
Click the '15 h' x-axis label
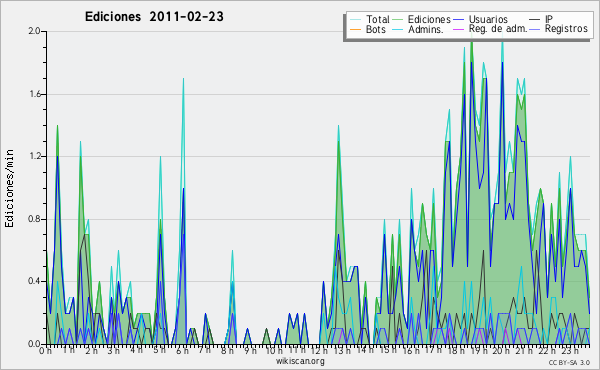388,351
